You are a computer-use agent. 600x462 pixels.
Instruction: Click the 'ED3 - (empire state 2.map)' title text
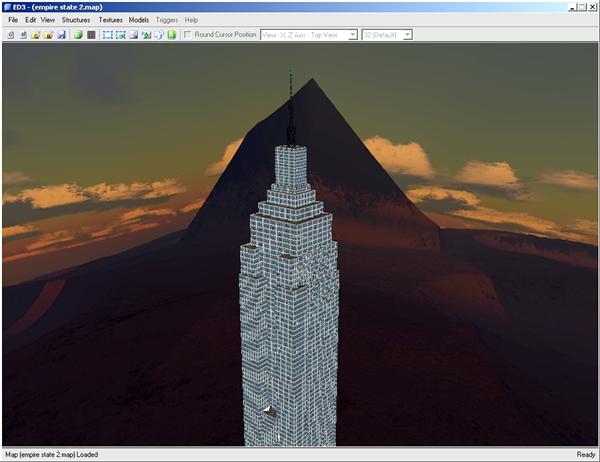coord(57,7)
